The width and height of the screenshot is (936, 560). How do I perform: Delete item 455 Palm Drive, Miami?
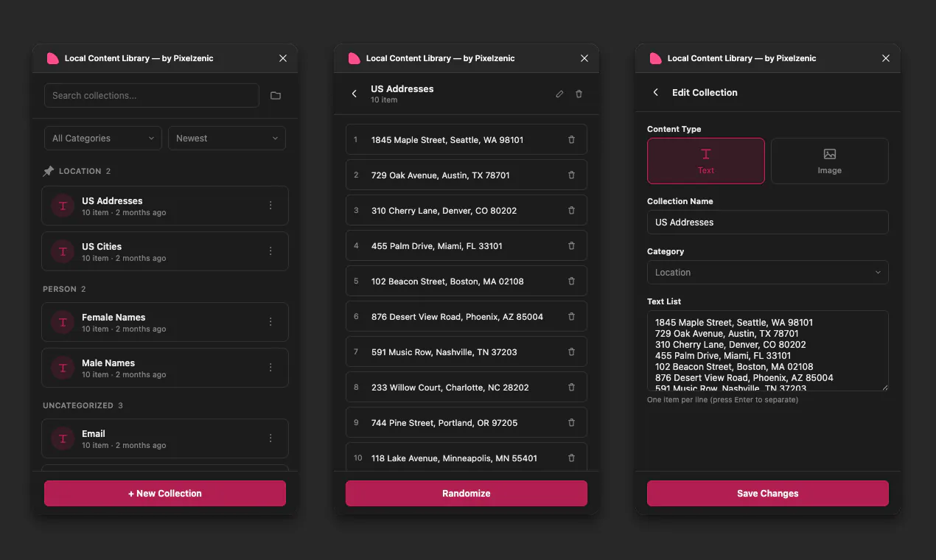[x=571, y=245]
